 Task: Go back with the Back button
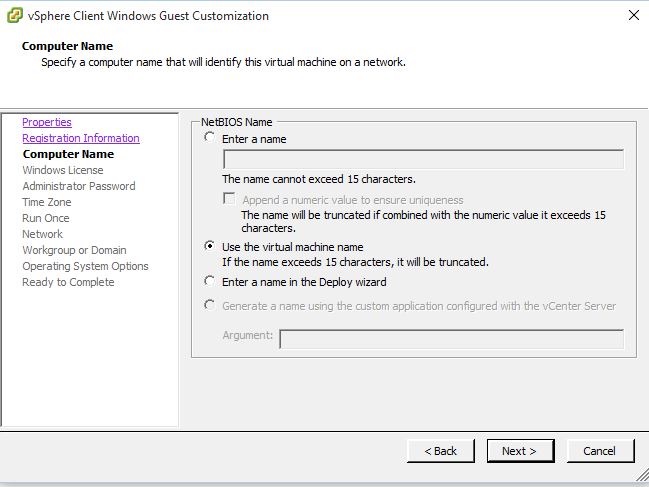(441, 451)
